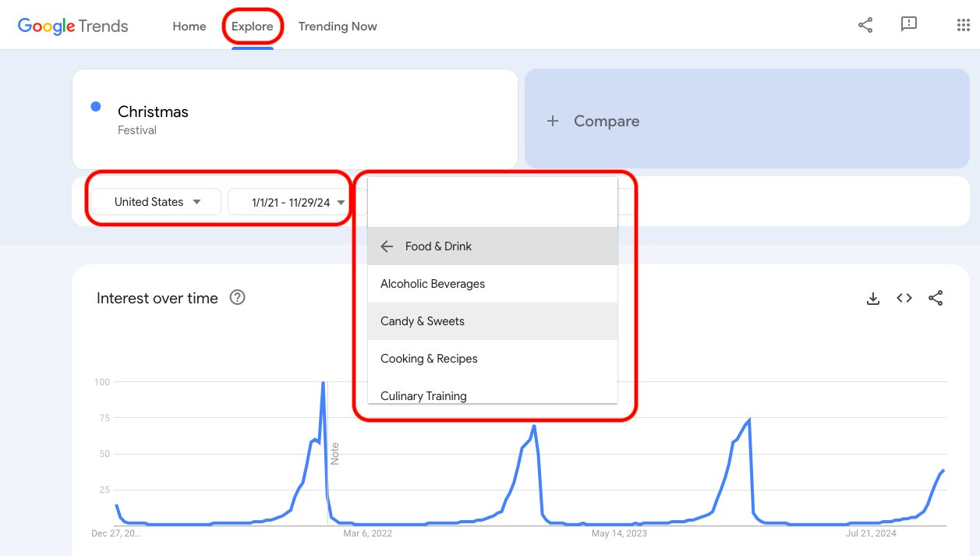Image resolution: width=980 pixels, height=556 pixels.
Task: Expand the United States region dropdown
Action: pos(157,202)
